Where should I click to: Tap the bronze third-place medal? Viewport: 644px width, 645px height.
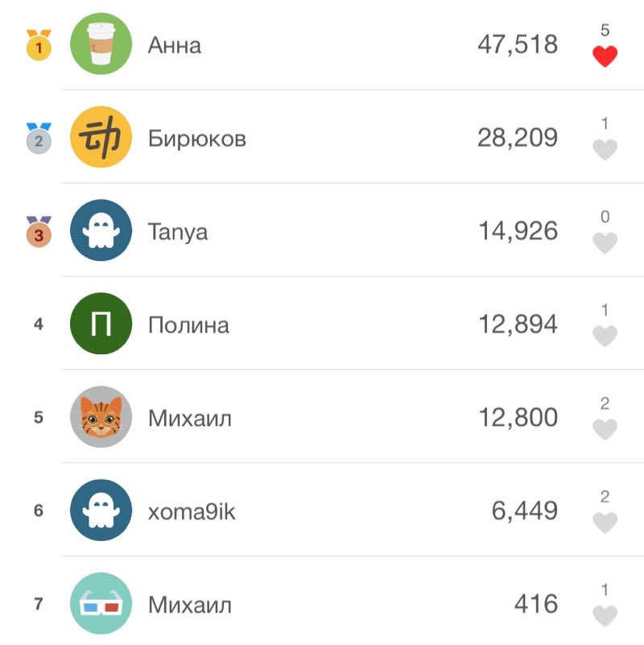(39, 232)
